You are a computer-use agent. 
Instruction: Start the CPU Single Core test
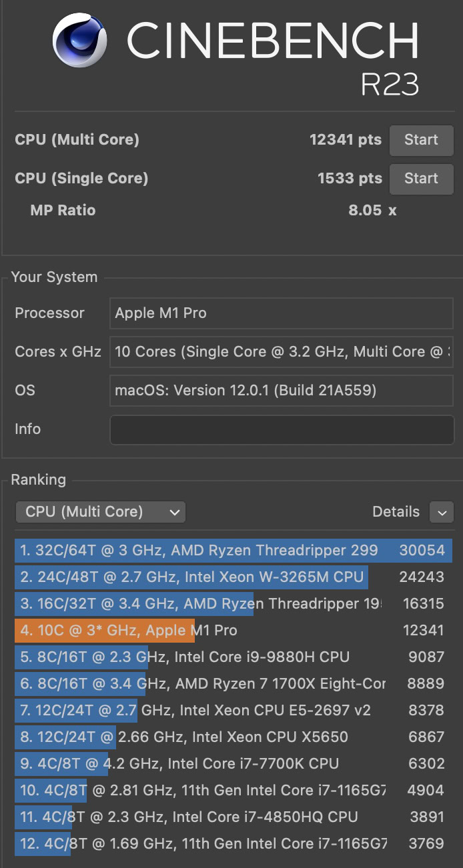(421, 179)
